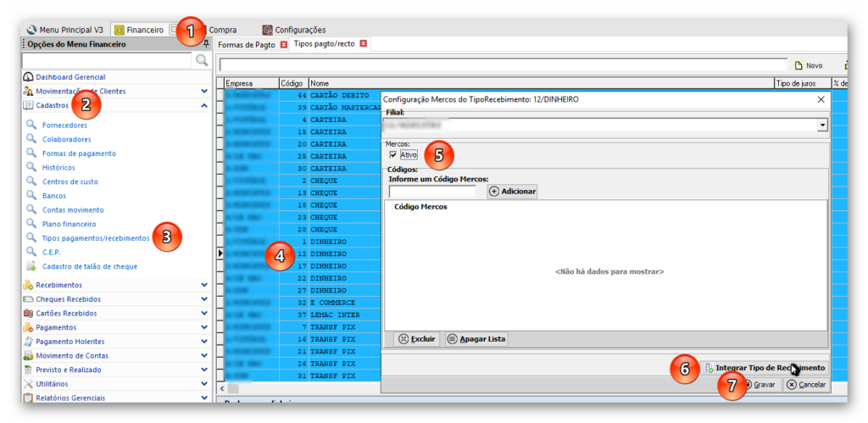
Task: Click the Excluir button
Action: point(417,339)
